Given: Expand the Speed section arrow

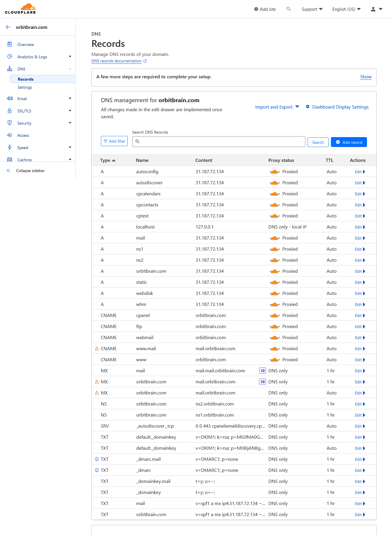Looking at the screenshot, I should click(x=70, y=147).
